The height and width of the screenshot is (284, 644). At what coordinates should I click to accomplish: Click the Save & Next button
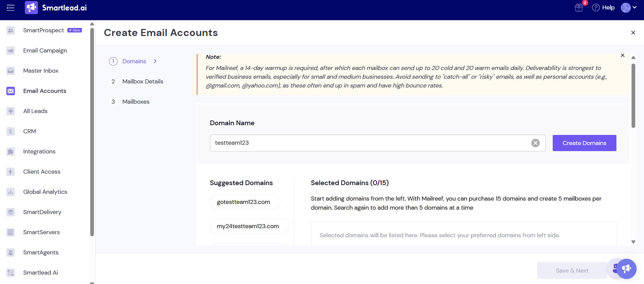point(572,271)
